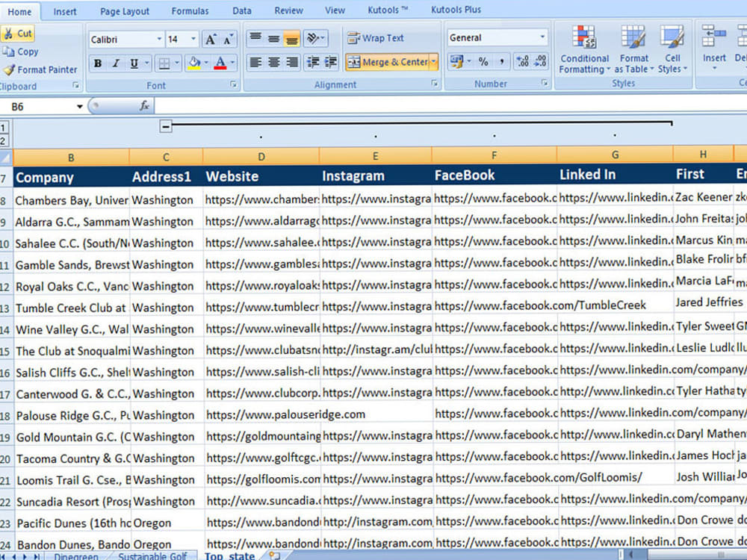Open the Clipboard pane launcher

(x=75, y=85)
